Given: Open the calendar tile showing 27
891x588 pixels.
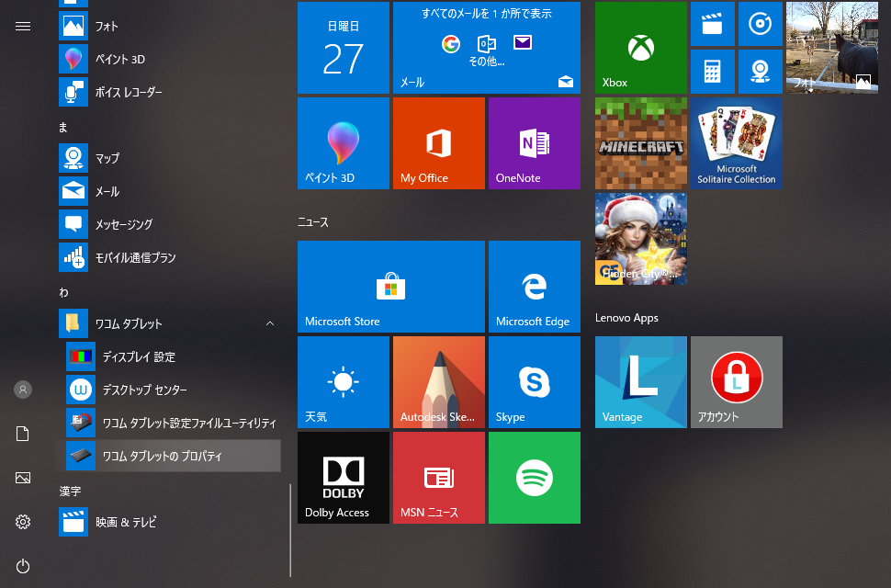Looking at the screenshot, I should 344,48.
